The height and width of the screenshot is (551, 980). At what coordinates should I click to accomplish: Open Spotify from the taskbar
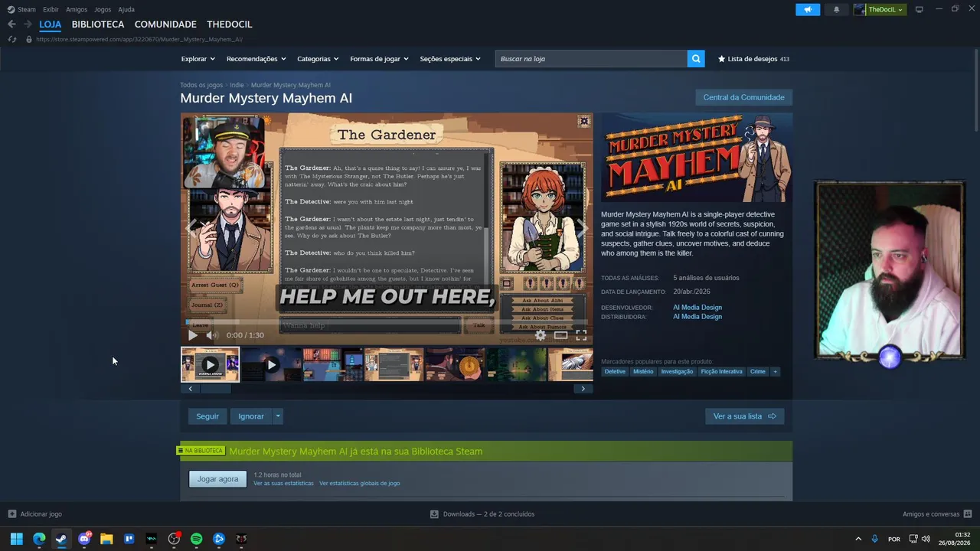click(x=196, y=539)
